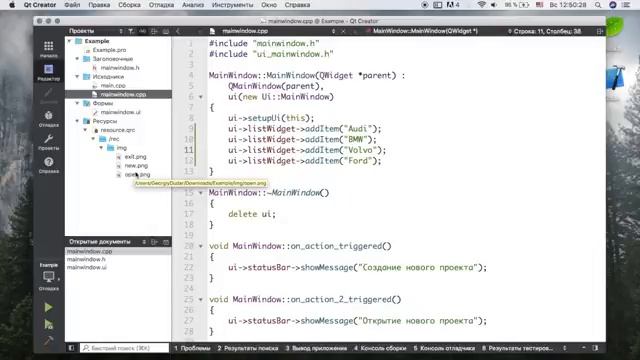Open the mainwindow.cpp file selector dropdown

(333, 31)
